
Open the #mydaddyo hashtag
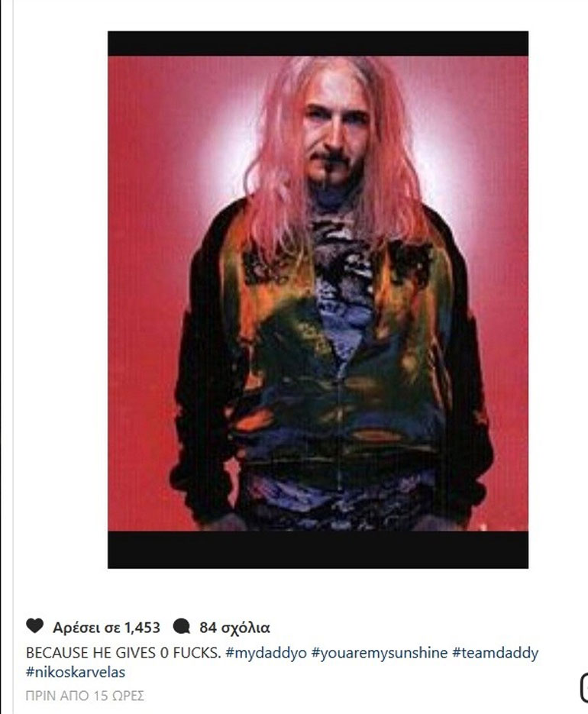pos(266,653)
